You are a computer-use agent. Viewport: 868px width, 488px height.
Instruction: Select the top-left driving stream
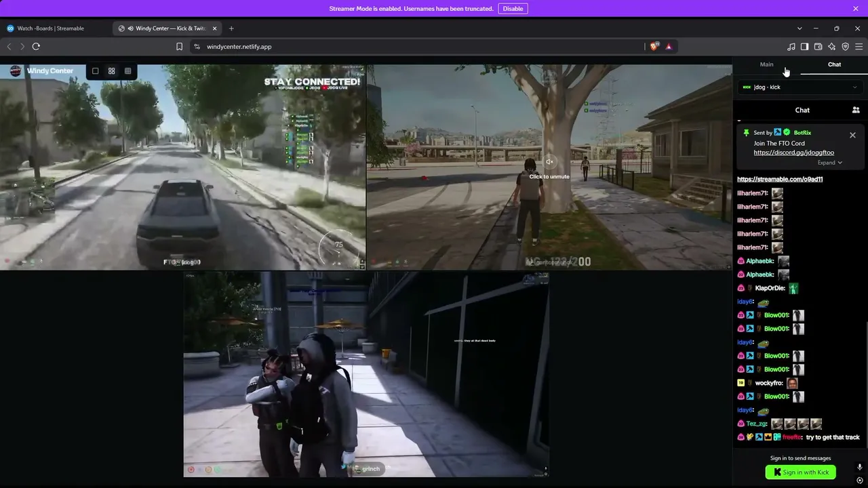tap(183, 167)
